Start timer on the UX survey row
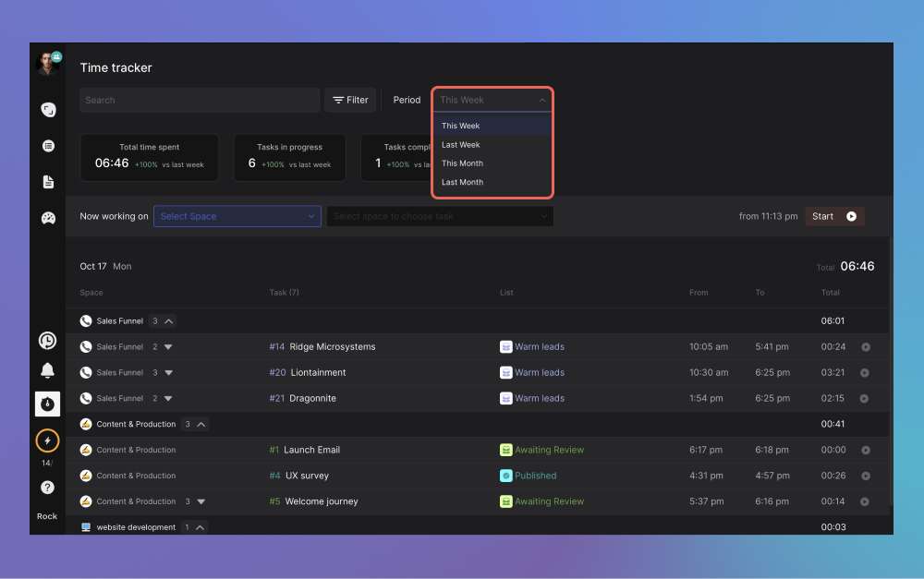Image resolution: width=924 pixels, height=579 pixels. pyautogui.click(x=866, y=476)
